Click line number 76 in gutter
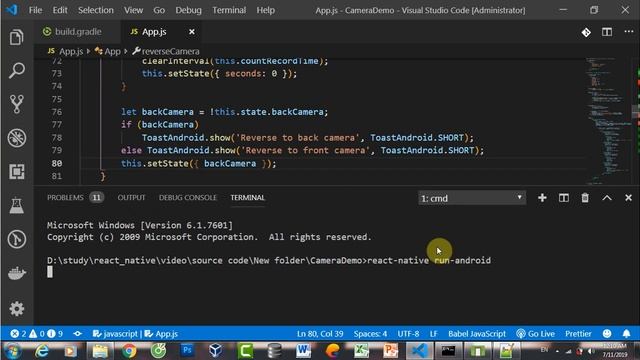This screenshot has height=360, width=640. pos(57,112)
